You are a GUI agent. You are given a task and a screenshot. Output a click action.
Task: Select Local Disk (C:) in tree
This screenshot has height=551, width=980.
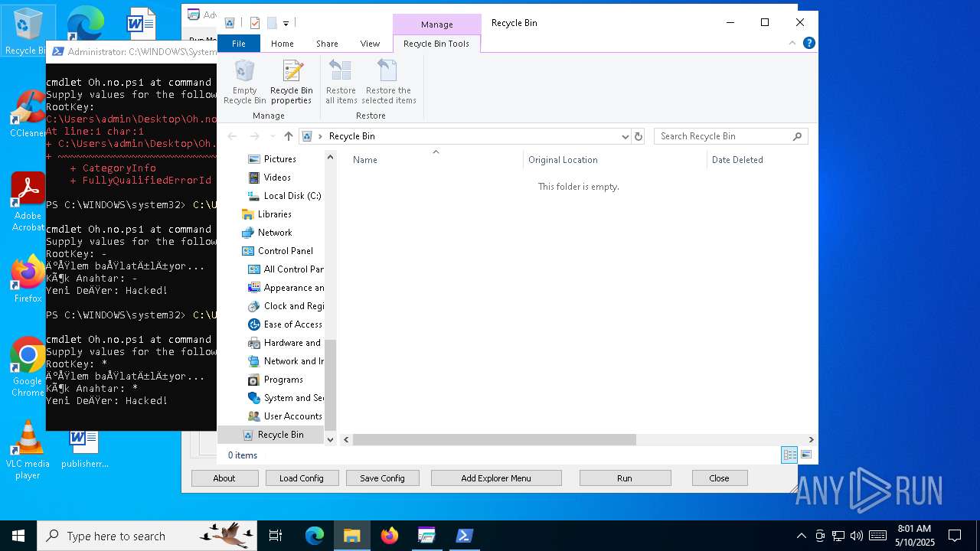coord(292,196)
